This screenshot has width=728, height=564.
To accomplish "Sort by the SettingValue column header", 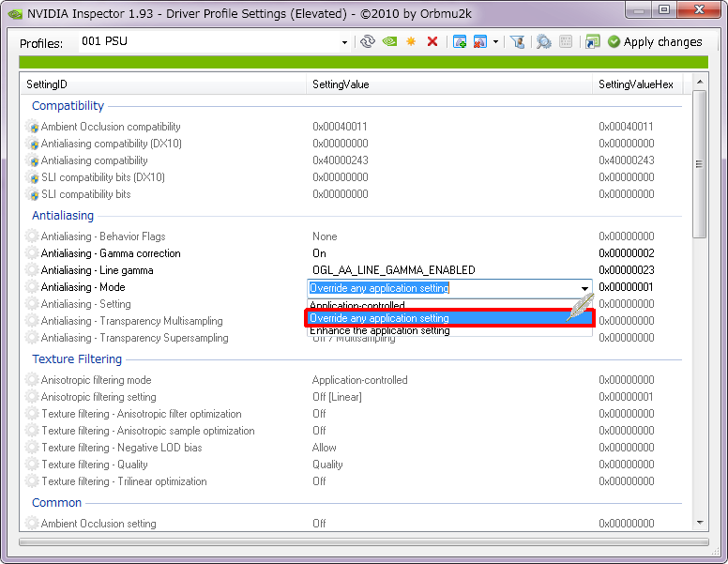I will (449, 84).
